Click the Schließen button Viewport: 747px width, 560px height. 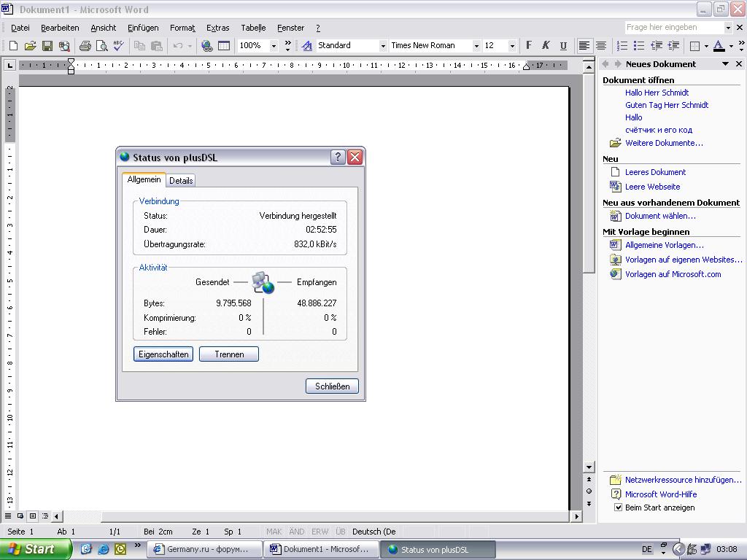click(x=332, y=386)
